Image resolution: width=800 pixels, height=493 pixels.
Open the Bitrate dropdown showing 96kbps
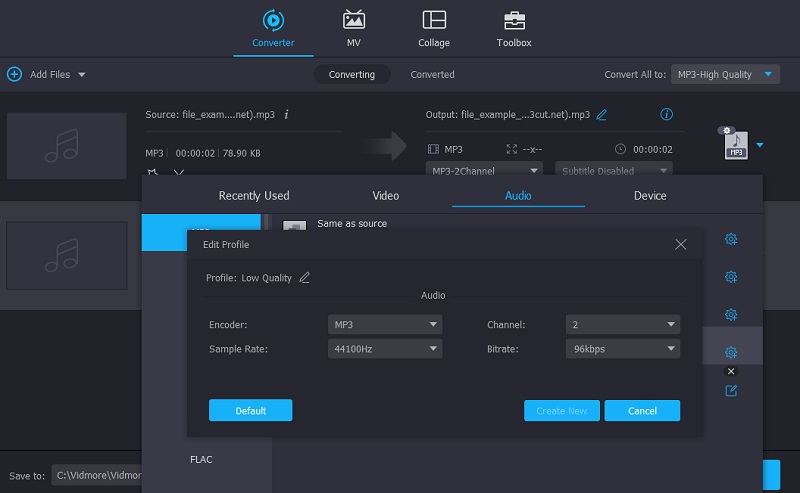click(x=622, y=349)
